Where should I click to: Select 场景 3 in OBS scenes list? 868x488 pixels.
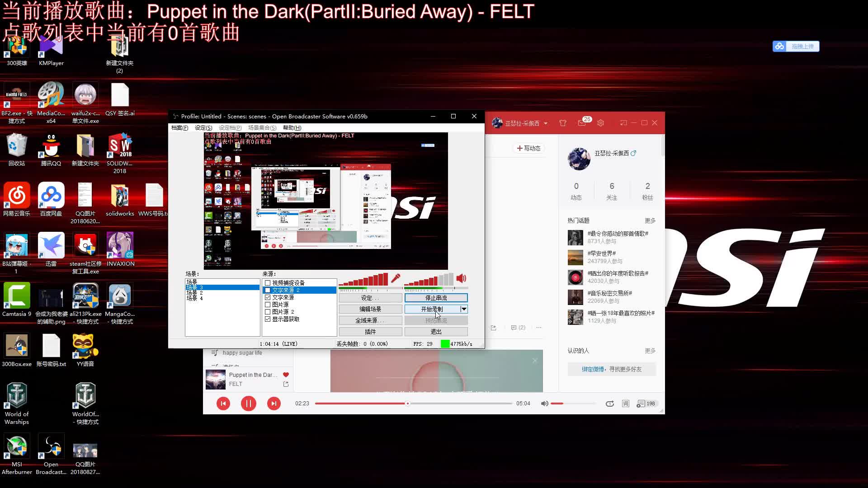point(221,287)
